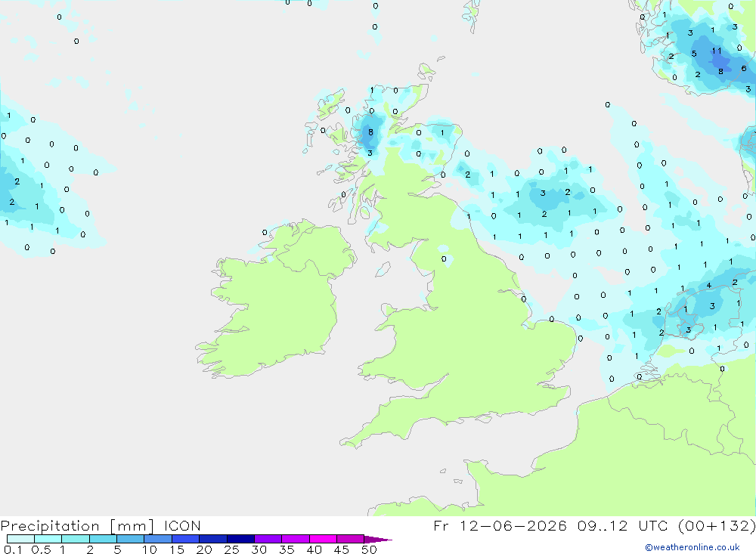The height and width of the screenshot is (554, 756).
Task: Click the '(00+132)' forecast offset text
Action: (x=717, y=525)
